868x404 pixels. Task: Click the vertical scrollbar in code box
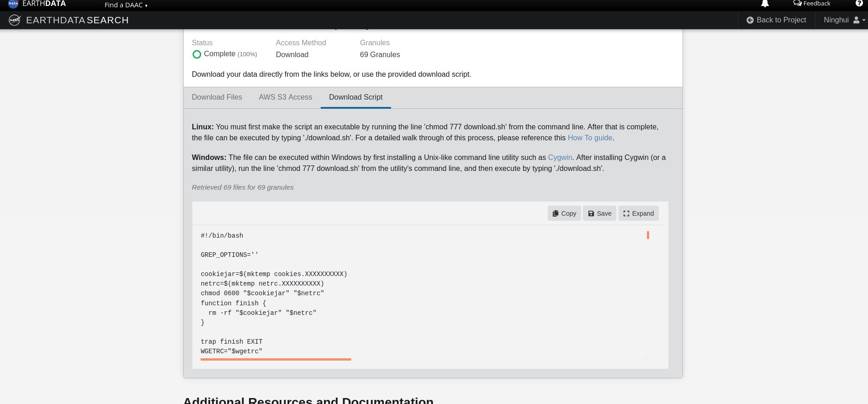point(648,235)
